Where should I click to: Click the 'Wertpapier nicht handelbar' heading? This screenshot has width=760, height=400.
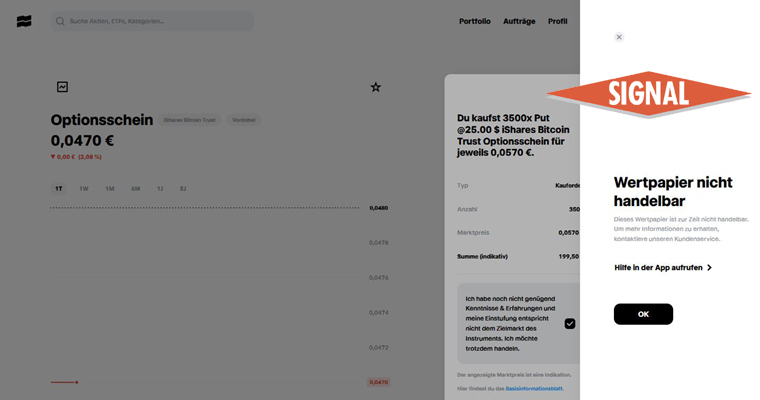pos(673,192)
